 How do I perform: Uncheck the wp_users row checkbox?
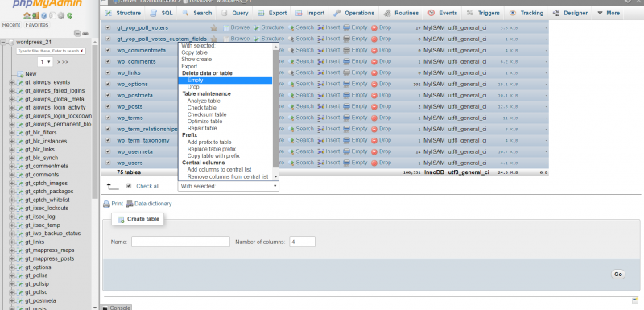pos(108,163)
